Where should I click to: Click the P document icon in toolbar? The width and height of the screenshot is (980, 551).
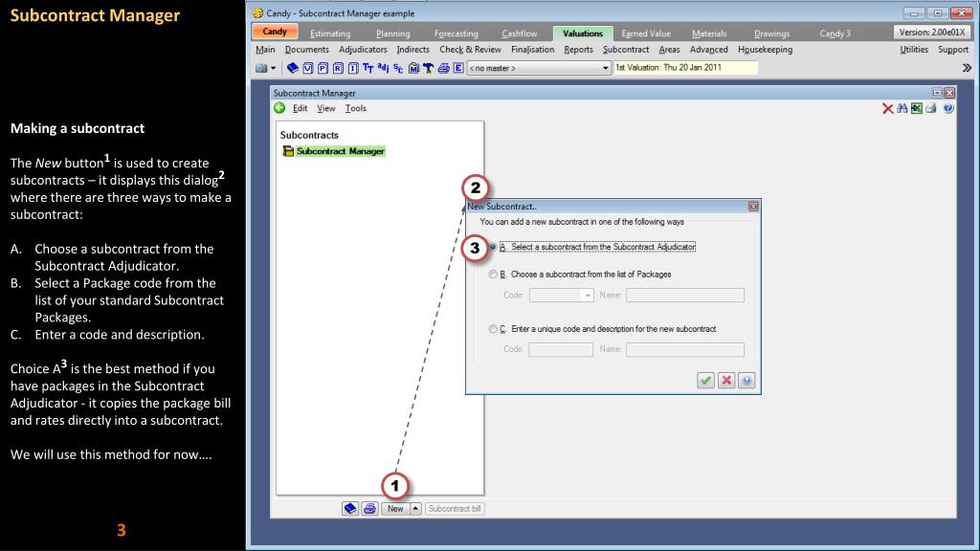point(323,68)
